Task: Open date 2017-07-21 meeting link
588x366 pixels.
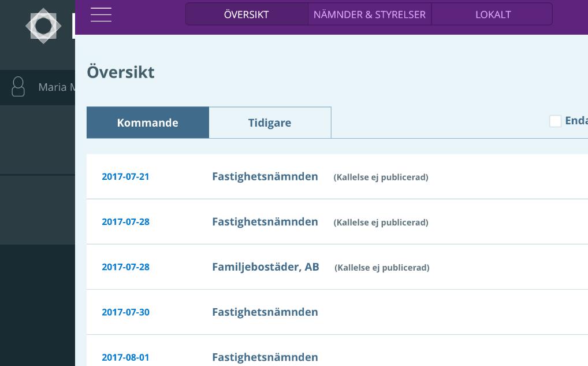Action: 125,176
